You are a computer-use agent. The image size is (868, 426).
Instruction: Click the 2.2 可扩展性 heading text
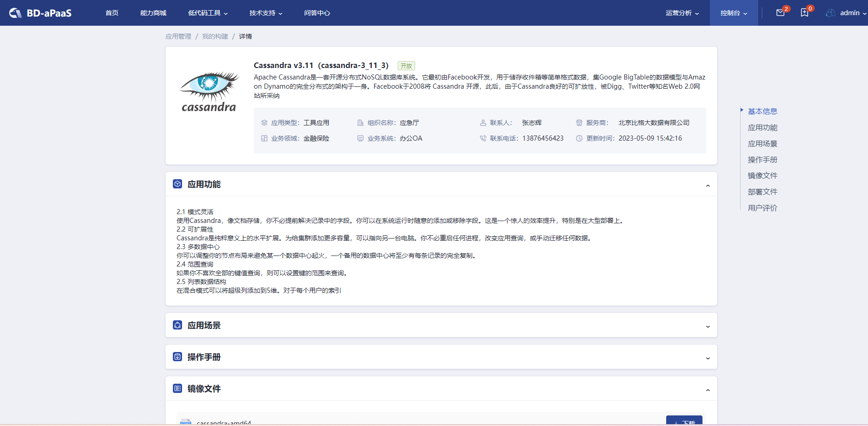(195, 229)
